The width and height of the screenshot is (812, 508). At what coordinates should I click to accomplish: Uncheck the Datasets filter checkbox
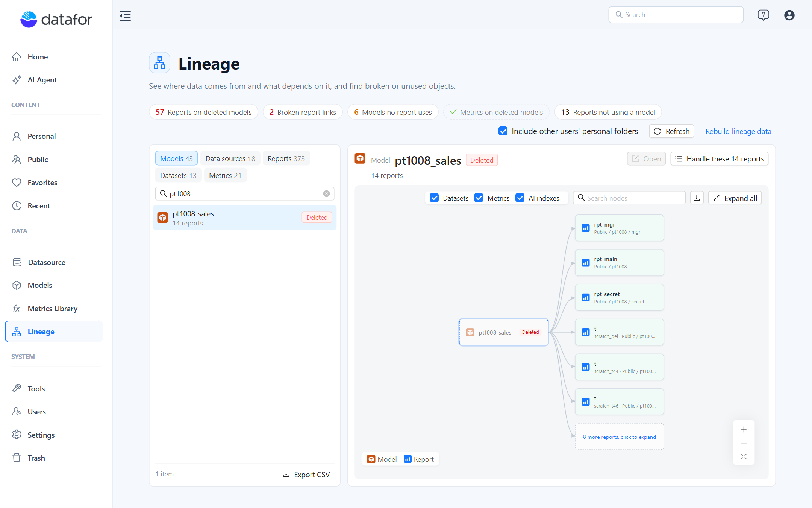pos(434,198)
